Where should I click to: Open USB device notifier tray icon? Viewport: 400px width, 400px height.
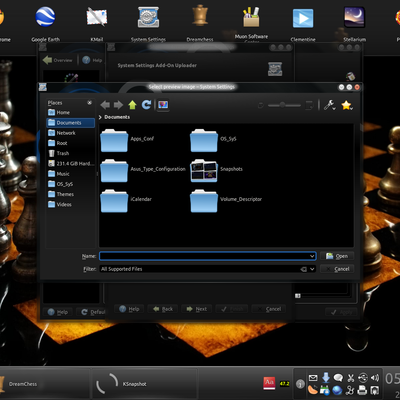tap(363, 378)
